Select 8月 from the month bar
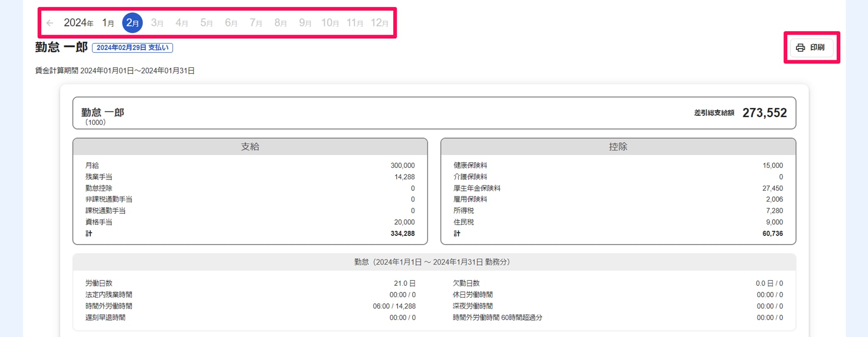 tap(281, 23)
